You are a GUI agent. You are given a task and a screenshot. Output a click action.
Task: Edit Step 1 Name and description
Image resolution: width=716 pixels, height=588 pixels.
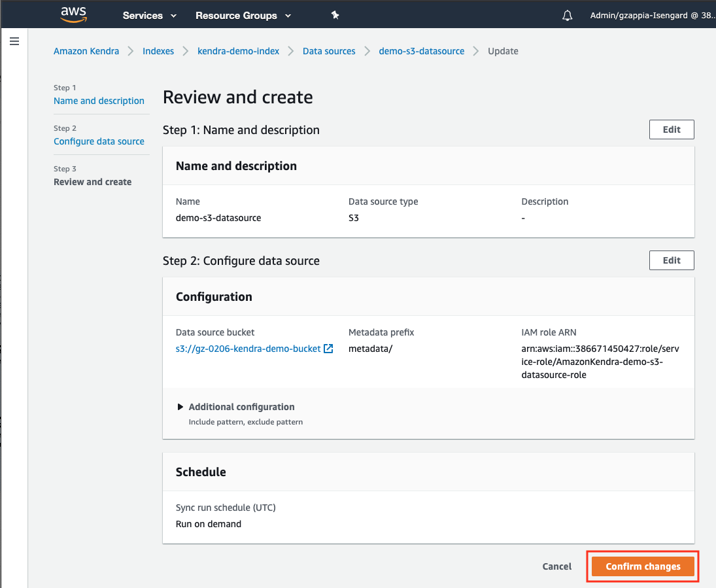pos(672,130)
